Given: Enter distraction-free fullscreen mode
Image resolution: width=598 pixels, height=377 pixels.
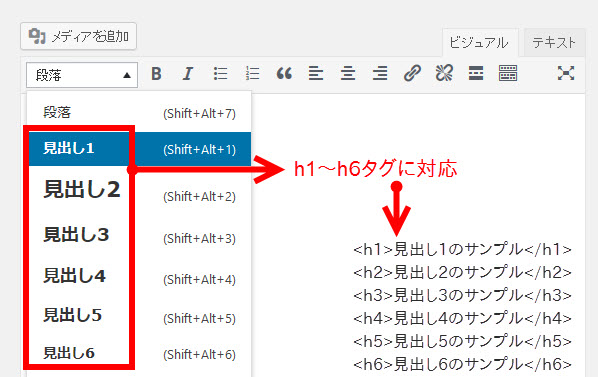Looking at the screenshot, I should [x=566, y=73].
